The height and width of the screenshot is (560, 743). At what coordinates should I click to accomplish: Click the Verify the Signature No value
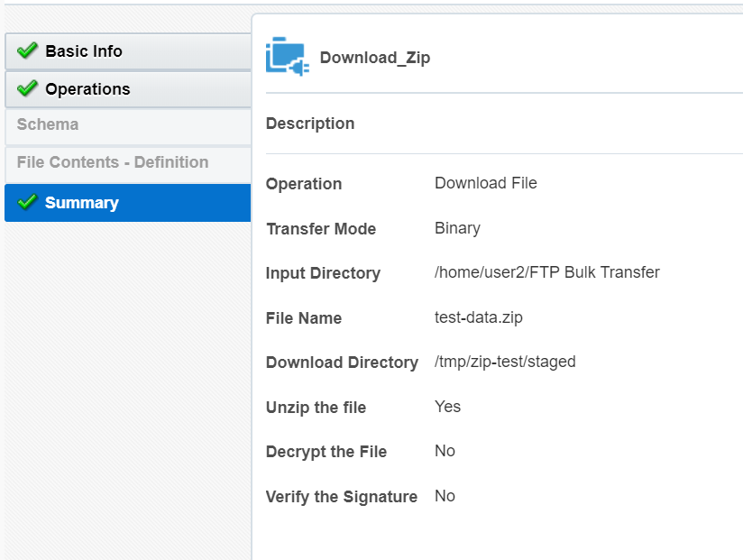(x=445, y=496)
